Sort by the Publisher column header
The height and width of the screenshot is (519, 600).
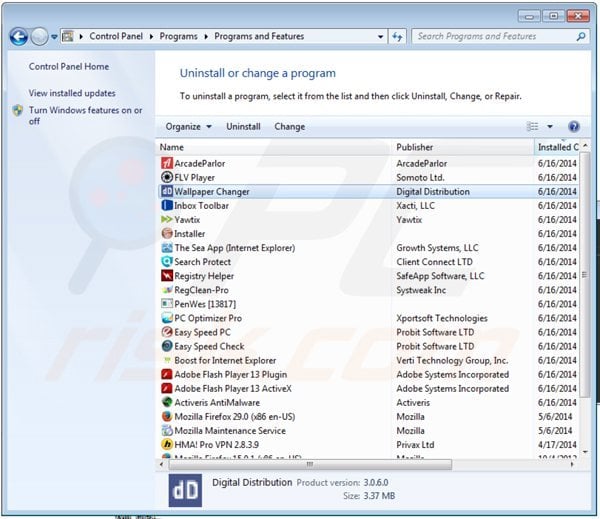[463, 147]
